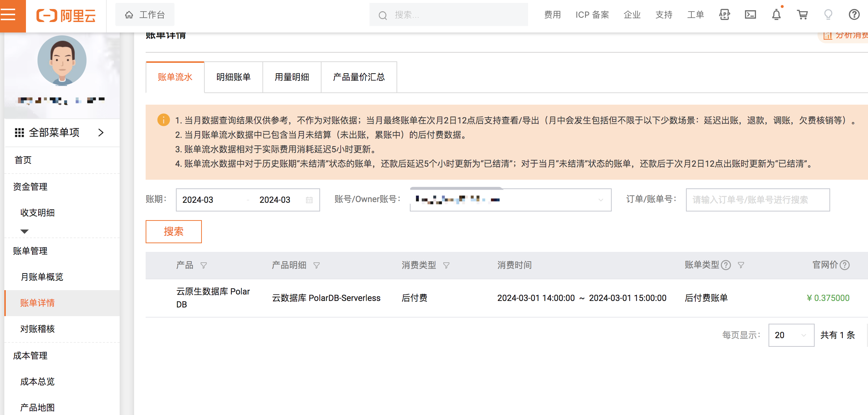Viewport: 868px width, 415px height.
Task: Open the 工作台 console home
Action: point(145,15)
